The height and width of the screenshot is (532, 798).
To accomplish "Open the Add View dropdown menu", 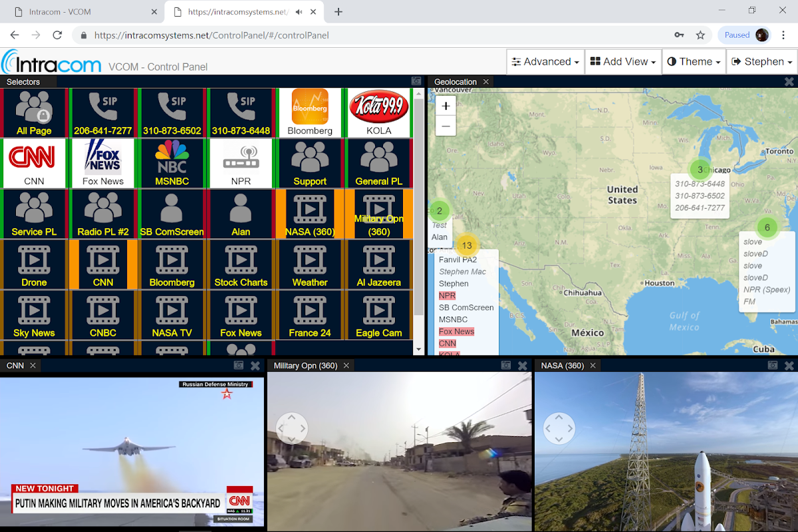I will click(x=623, y=62).
